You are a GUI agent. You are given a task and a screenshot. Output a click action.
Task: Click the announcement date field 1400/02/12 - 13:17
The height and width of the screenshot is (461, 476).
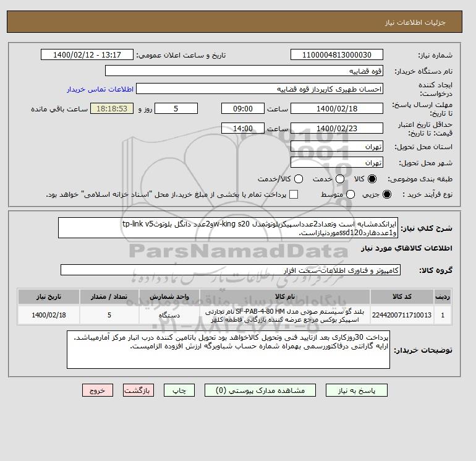[x=87, y=54]
